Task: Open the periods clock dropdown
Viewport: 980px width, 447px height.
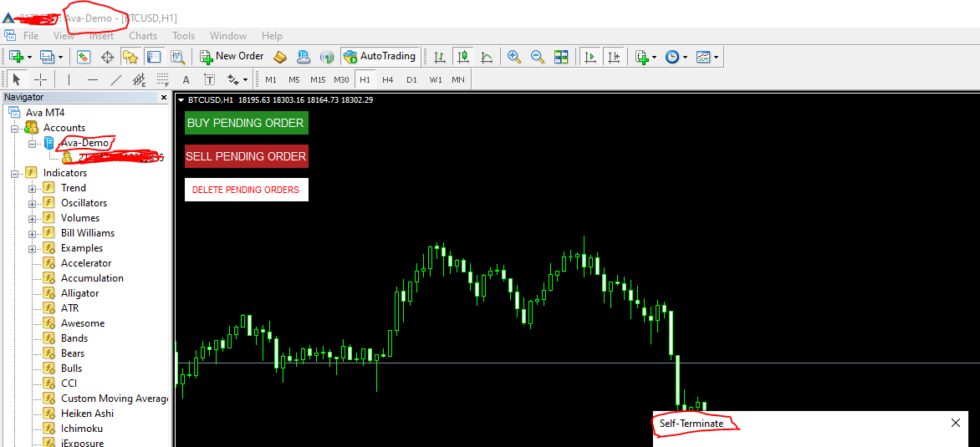Action: click(x=685, y=58)
